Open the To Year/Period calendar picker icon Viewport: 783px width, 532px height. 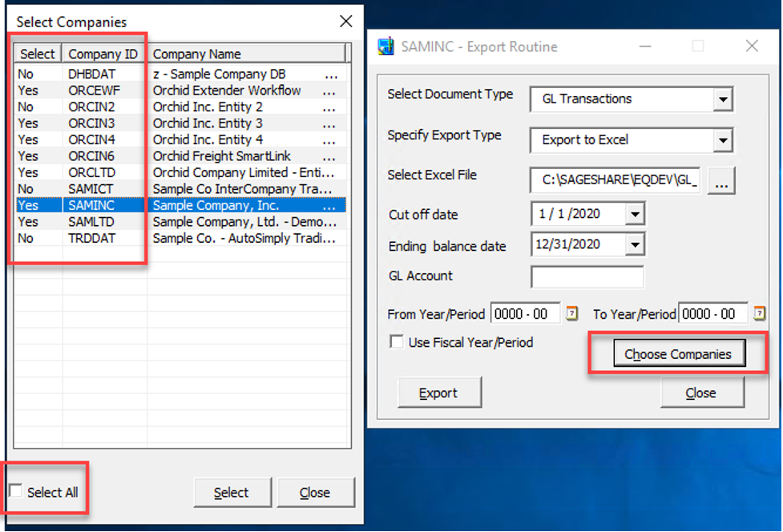click(759, 314)
